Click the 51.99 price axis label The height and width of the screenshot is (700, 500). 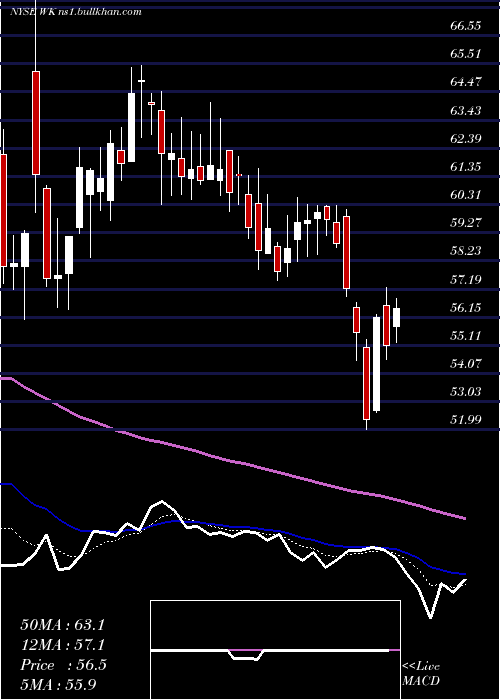click(x=466, y=420)
